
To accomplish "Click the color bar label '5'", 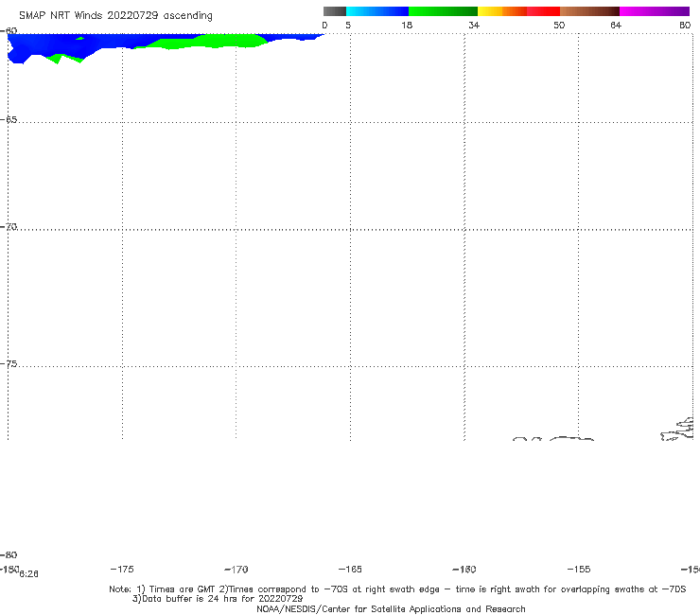I will [x=348, y=25].
